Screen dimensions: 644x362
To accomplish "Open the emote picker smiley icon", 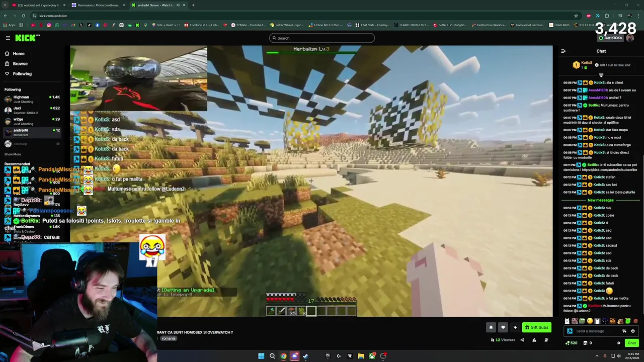I will 633,331.
